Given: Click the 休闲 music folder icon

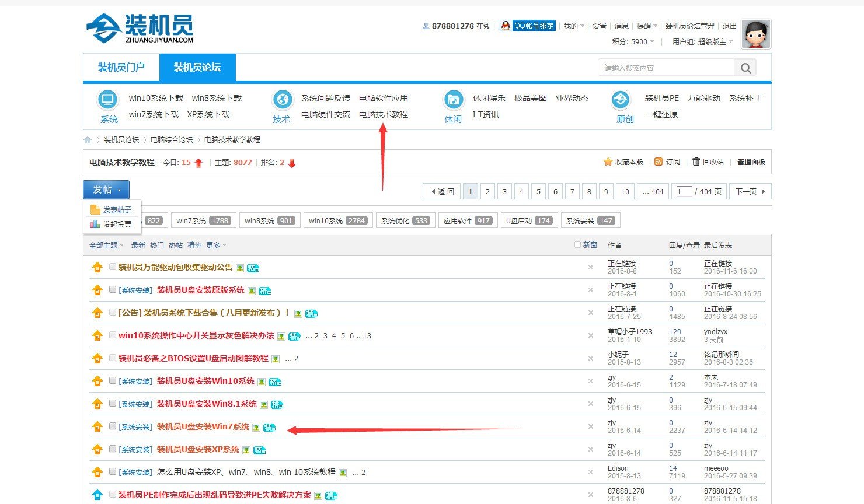Looking at the screenshot, I should [x=454, y=100].
